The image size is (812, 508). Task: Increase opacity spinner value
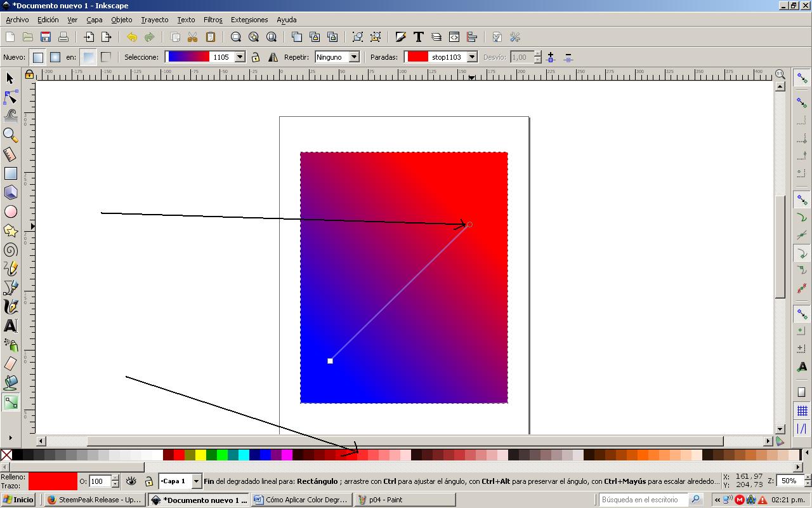[x=115, y=478]
